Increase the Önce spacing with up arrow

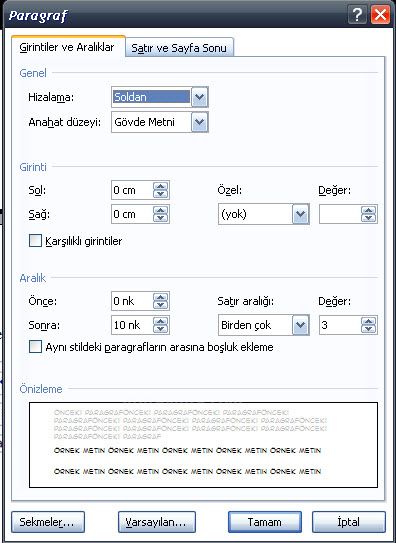pyautogui.click(x=160, y=297)
